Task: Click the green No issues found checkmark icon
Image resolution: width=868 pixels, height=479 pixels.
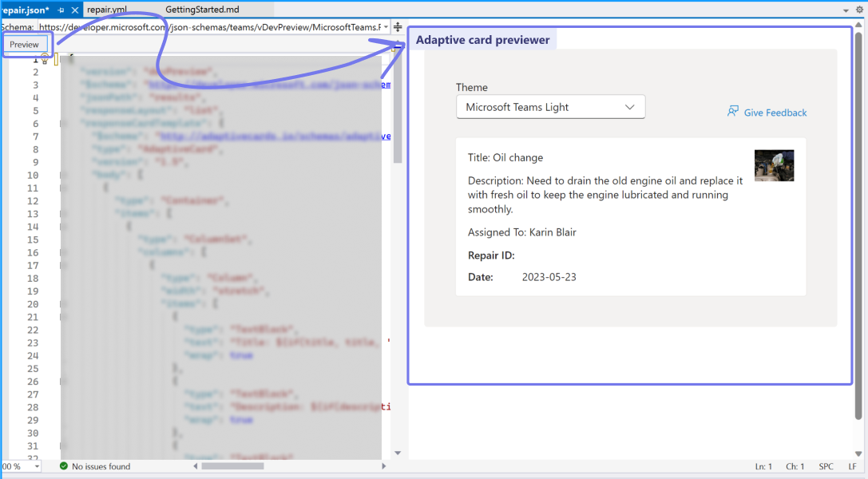Action: tap(64, 466)
